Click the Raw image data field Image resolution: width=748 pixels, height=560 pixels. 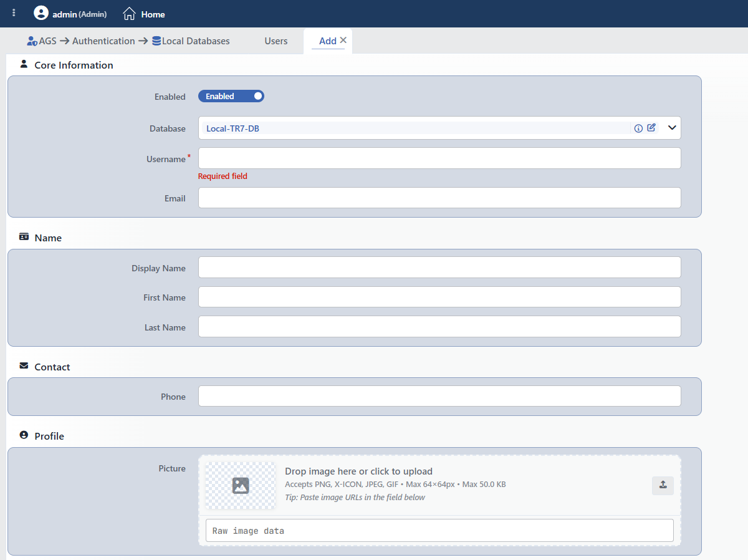tap(439, 531)
